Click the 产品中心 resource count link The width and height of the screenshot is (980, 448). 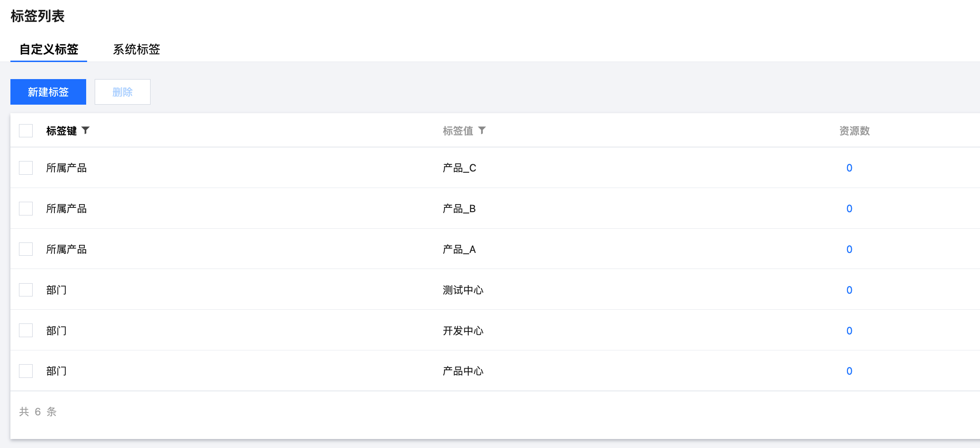pyautogui.click(x=849, y=371)
